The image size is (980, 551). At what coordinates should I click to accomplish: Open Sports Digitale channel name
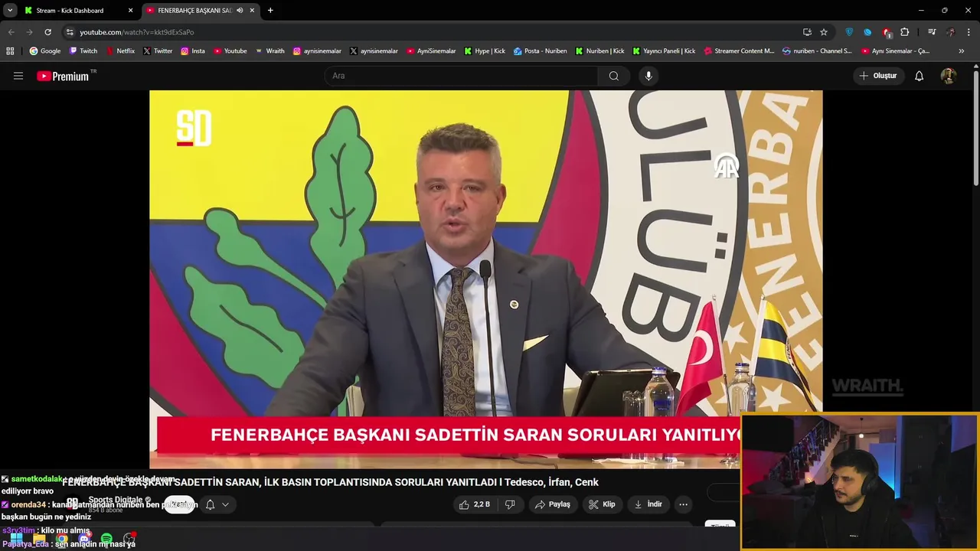pyautogui.click(x=115, y=500)
